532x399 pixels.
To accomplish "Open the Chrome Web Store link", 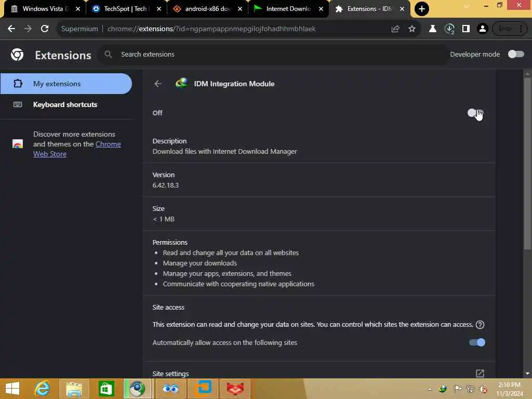I will [x=77, y=149].
